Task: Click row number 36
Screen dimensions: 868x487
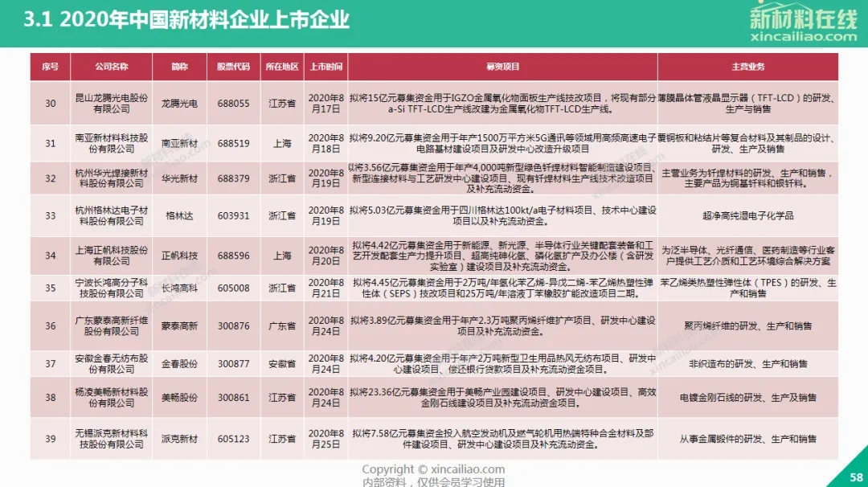Action: (51, 326)
